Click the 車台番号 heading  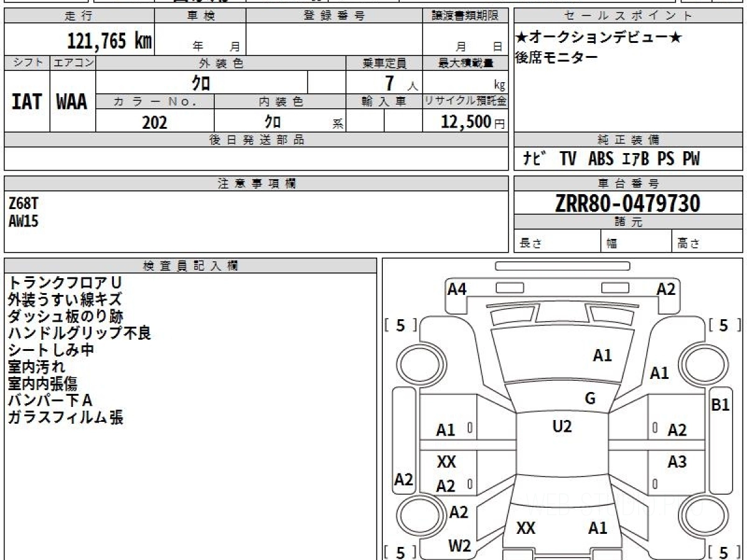click(628, 184)
